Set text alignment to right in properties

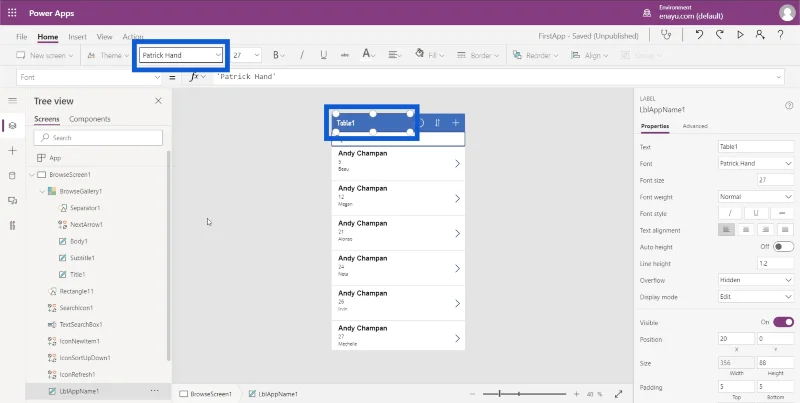[765, 230]
